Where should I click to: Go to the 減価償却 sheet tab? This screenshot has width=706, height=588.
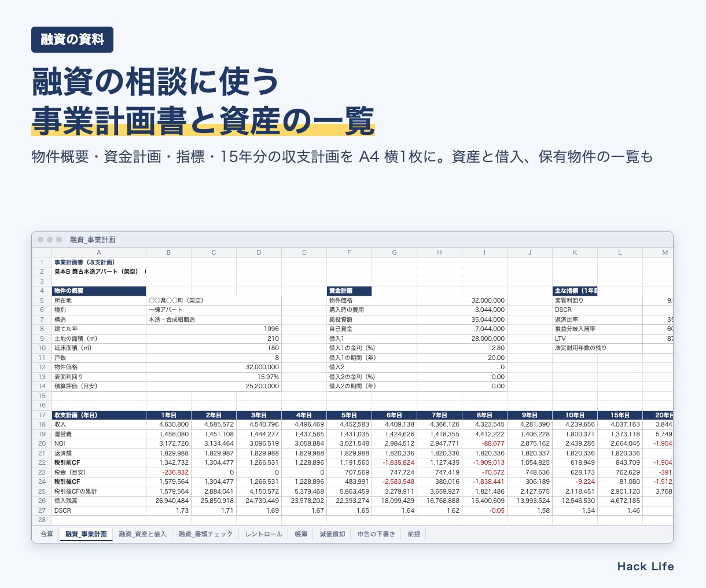point(332,534)
